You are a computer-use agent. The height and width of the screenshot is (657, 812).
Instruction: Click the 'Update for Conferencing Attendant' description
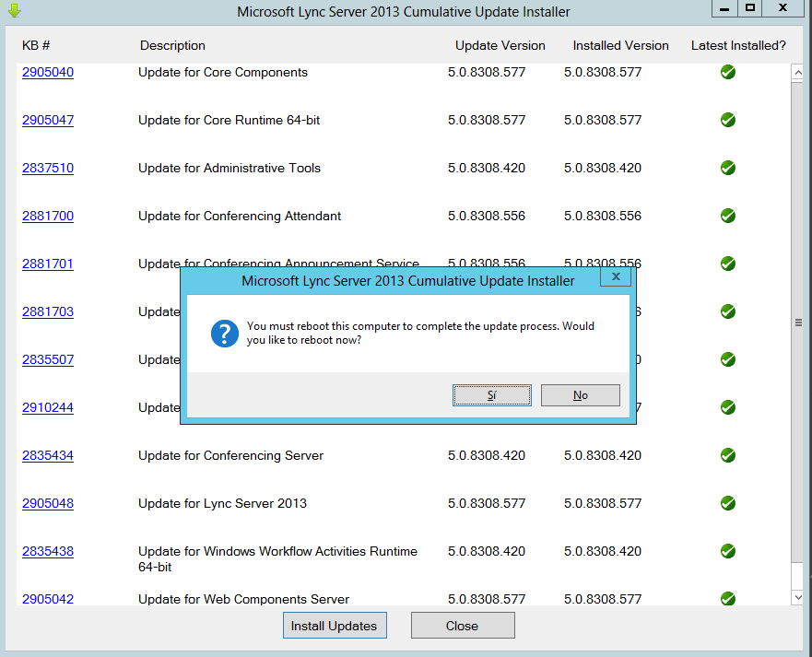point(240,216)
